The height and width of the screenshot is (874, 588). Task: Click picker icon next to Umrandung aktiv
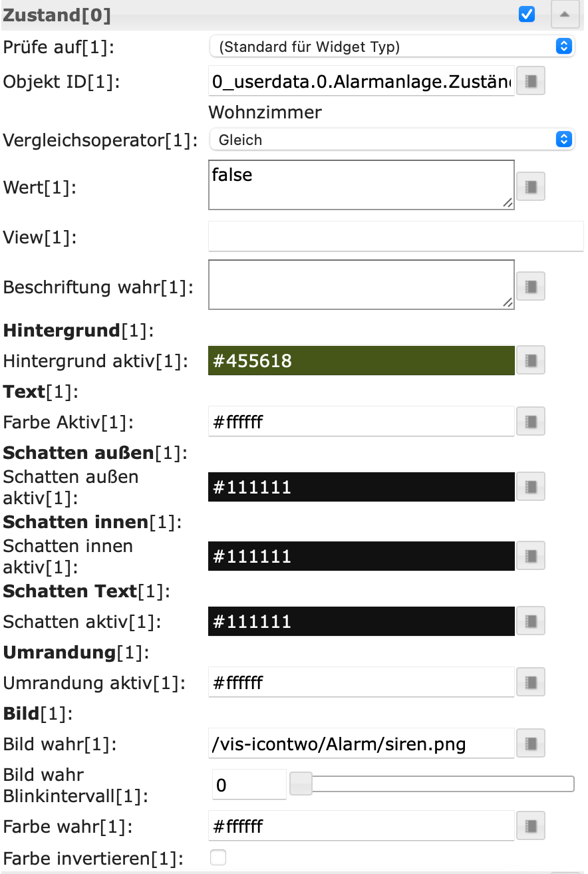530,682
